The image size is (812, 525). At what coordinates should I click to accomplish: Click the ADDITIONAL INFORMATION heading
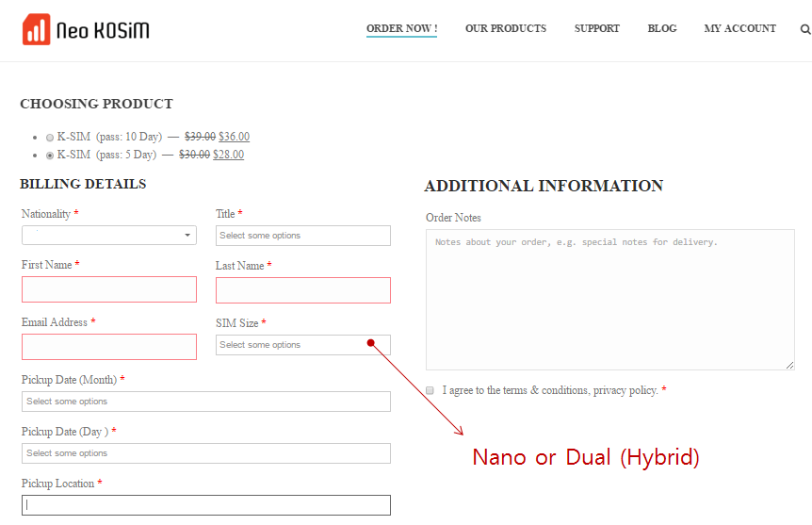544,186
